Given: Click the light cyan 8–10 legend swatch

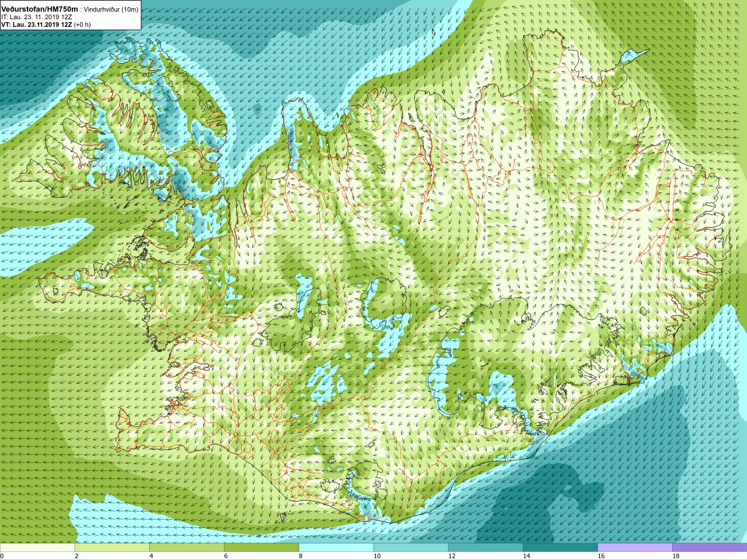Looking at the screenshot, I should coord(336,548).
